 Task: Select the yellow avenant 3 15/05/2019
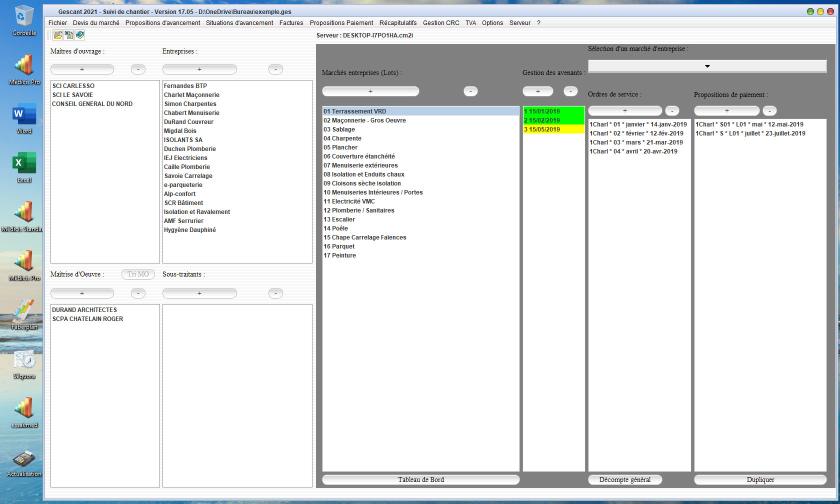pyautogui.click(x=554, y=129)
